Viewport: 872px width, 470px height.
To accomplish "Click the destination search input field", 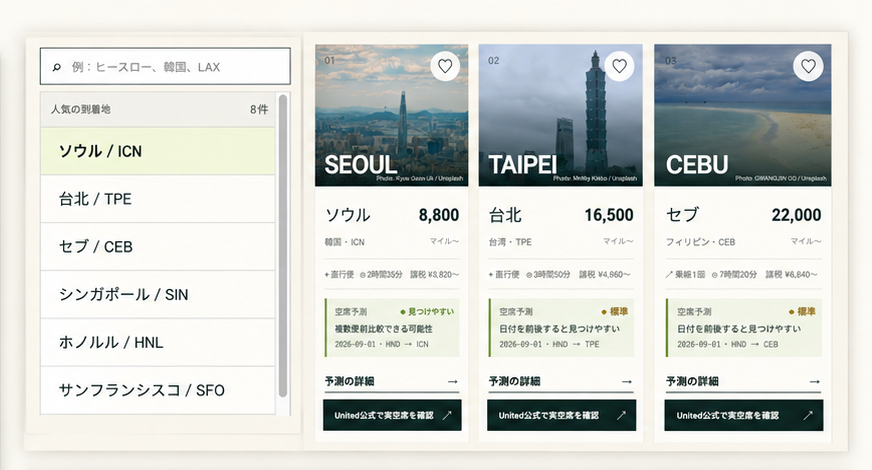I will [x=165, y=67].
